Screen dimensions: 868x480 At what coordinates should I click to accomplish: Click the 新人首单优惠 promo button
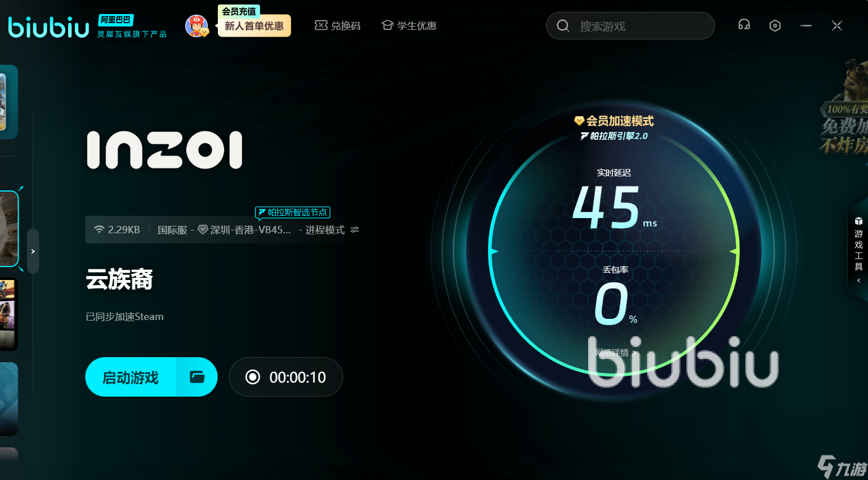[x=254, y=26]
